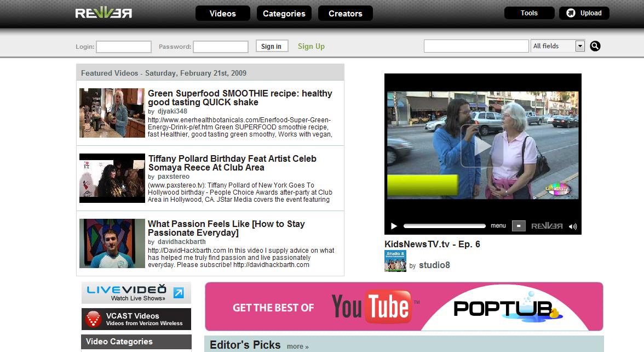Click the magnifier search icon button
Viewport: 644px width, 352px height.
coord(595,46)
